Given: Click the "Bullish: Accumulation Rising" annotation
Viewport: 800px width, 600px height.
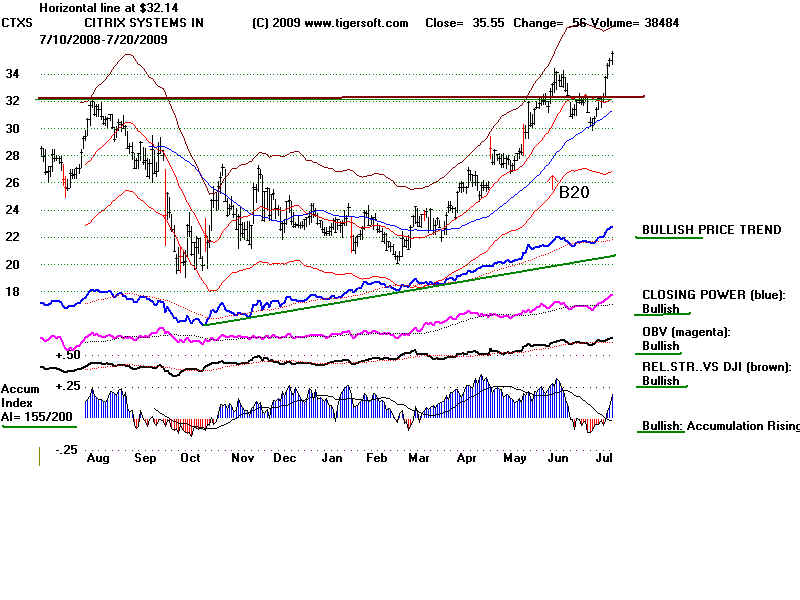Looking at the screenshot, I should pyautogui.click(x=720, y=426).
